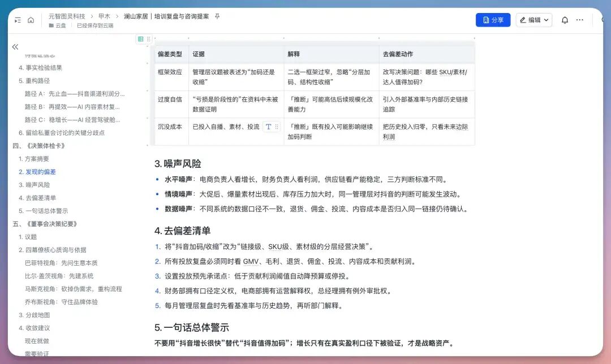Image resolution: width=611 pixels, height=364 pixels.
Task: Click heading 5. 一句话总体警示 in document
Action: point(192,328)
